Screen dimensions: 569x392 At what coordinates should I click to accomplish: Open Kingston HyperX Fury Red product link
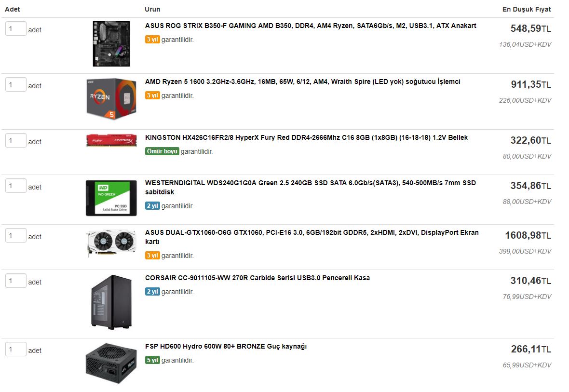coord(306,137)
